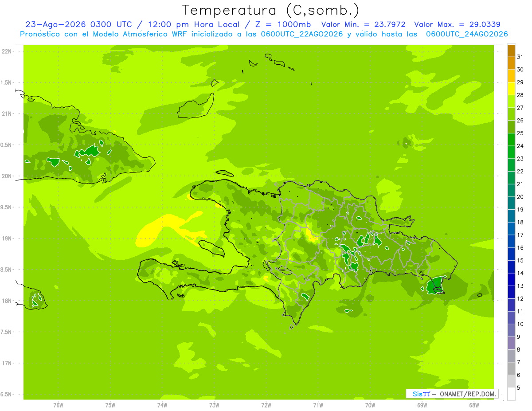This screenshot has width=532, height=411.
Task: Click the latitude axis label 22N
Action: click(x=8, y=51)
